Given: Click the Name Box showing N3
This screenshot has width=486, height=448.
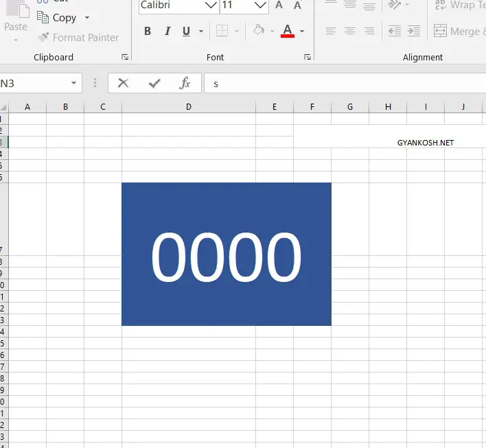Looking at the screenshot, I should pos(34,83).
